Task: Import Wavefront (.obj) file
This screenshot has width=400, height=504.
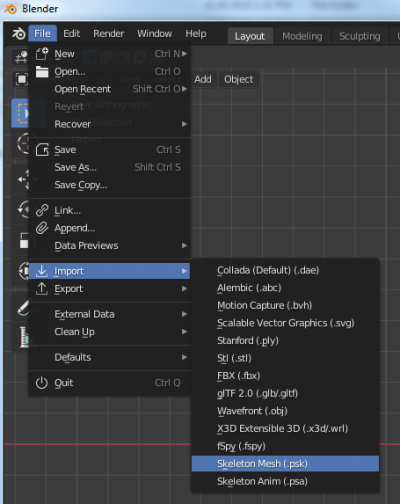Action: pos(285,411)
